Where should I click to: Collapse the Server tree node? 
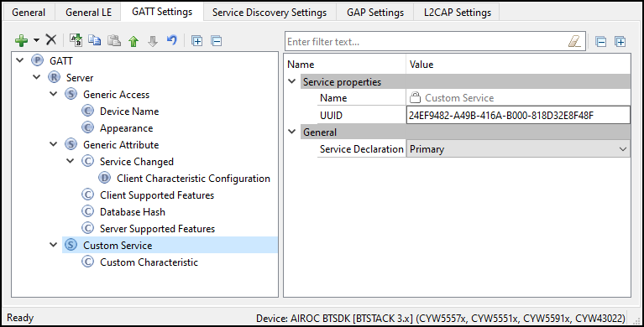[x=37, y=77]
